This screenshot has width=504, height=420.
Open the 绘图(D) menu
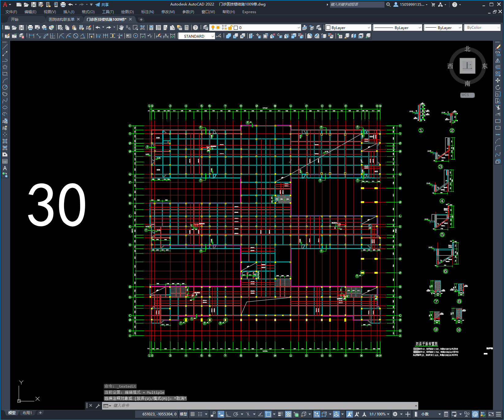coord(127,12)
